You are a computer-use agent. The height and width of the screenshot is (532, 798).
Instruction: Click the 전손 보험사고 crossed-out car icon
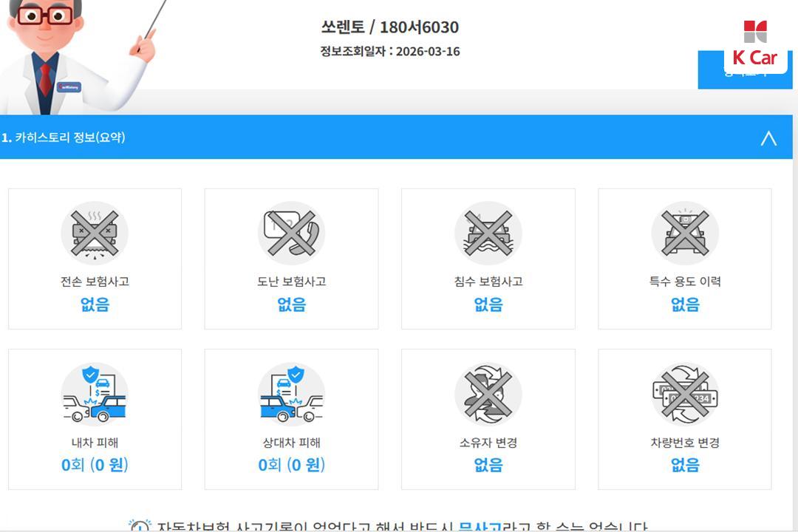coord(95,233)
